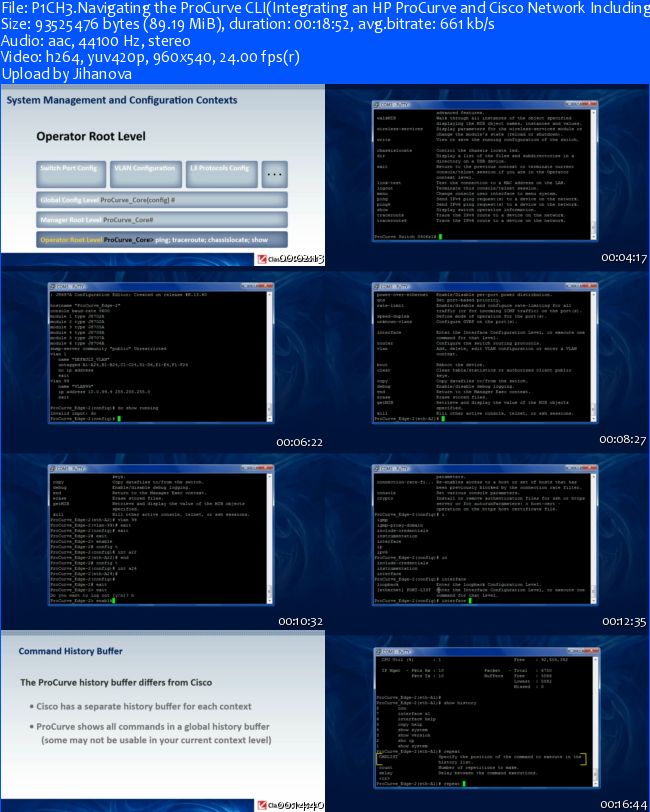
Task: Click the 00:08:27 timestamp
Action: (623, 440)
